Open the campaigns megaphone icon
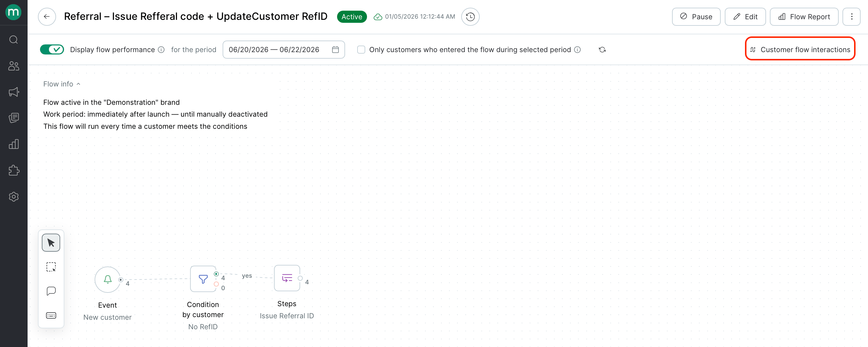This screenshot has width=868, height=347. tap(13, 92)
